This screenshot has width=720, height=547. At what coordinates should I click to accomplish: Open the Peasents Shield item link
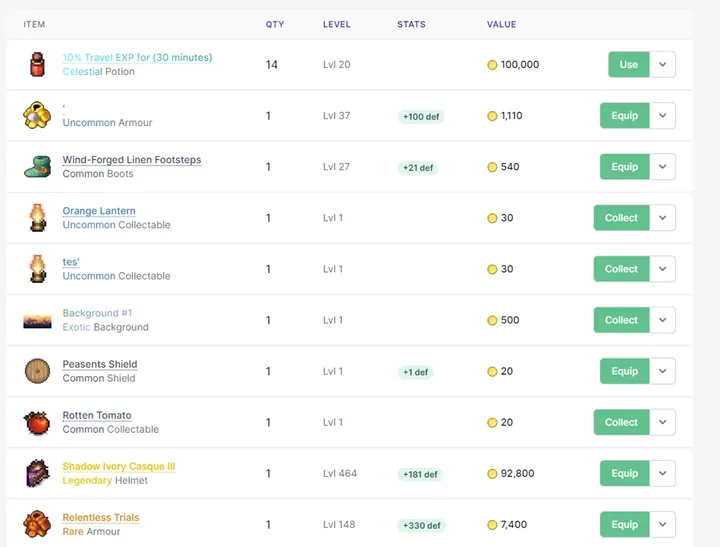pyautogui.click(x=100, y=364)
